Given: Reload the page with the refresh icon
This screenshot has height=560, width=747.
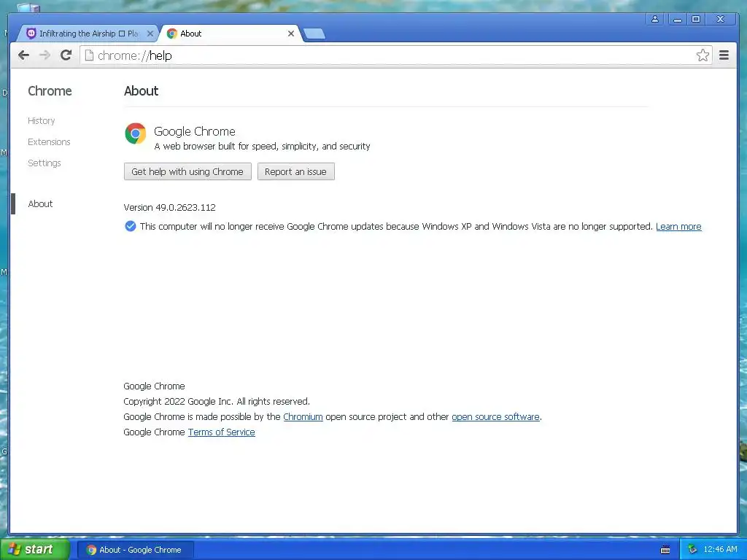Looking at the screenshot, I should (66, 55).
